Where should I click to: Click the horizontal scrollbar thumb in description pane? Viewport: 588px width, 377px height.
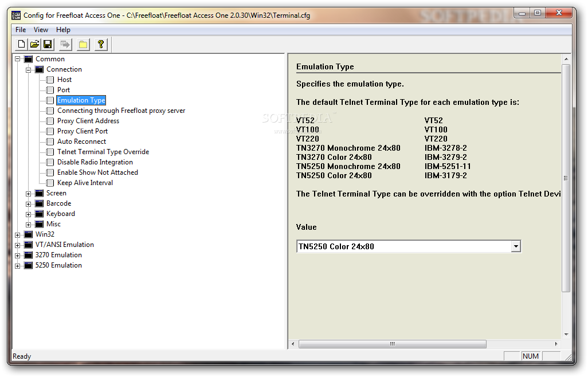click(392, 344)
